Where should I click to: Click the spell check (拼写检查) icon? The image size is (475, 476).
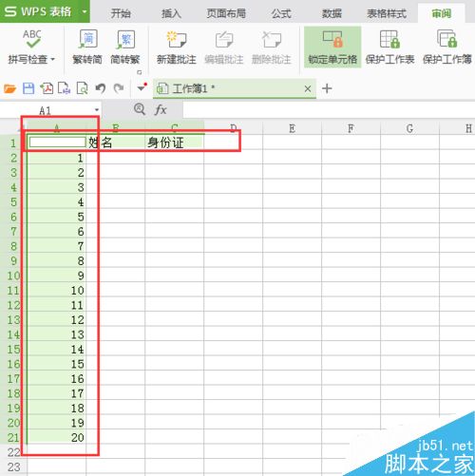coord(31,39)
